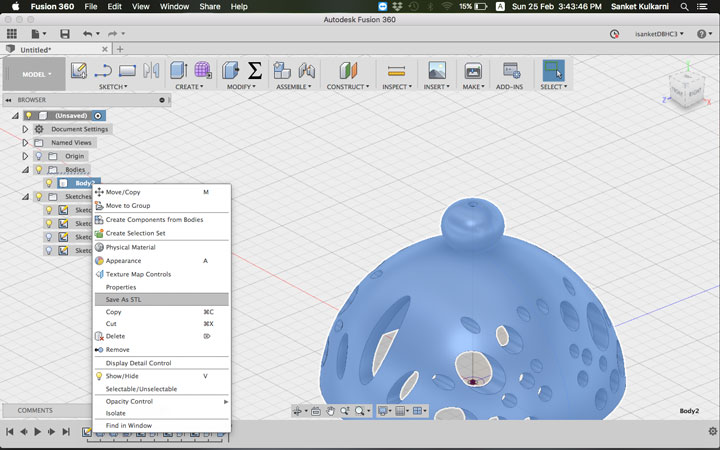
Task: Toggle visibility bulb of Body2
Action: point(49,183)
